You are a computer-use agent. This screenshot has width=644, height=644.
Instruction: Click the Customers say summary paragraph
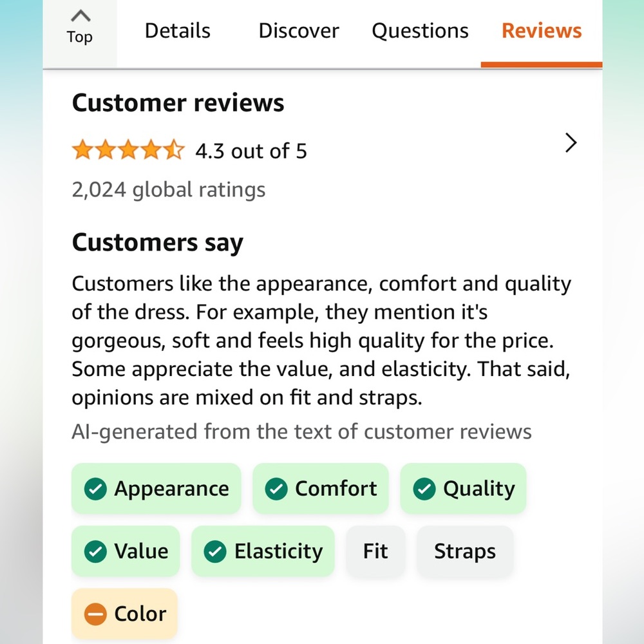click(x=321, y=341)
